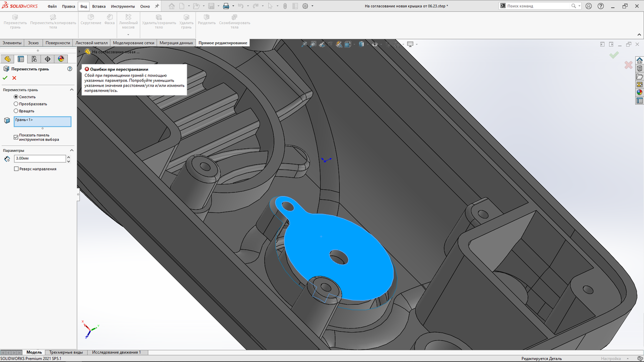
Task: Accept with confirmation corner green check
Action: coord(614,55)
